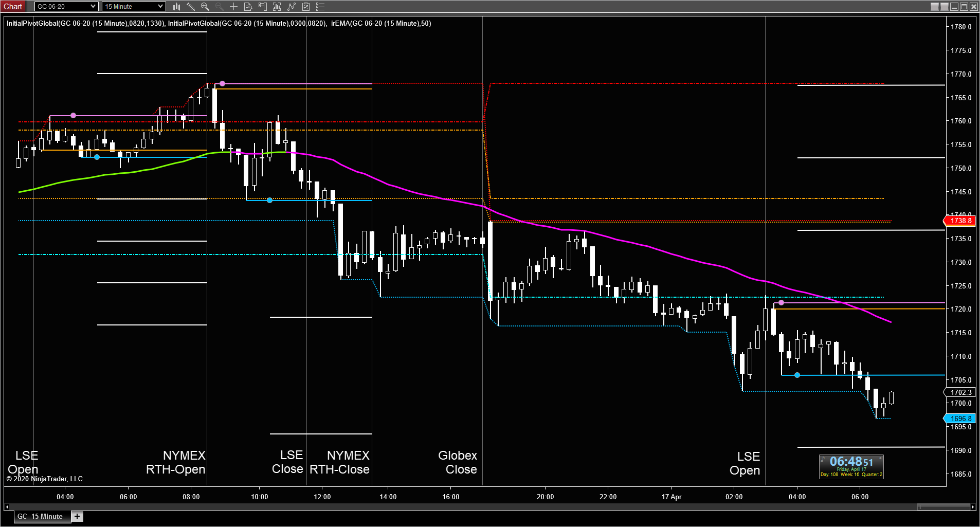Viewport: 980px width, 527px height.
Task: Open the chart properties list icon
Action: pyautogui.click(x=320, y=7)
